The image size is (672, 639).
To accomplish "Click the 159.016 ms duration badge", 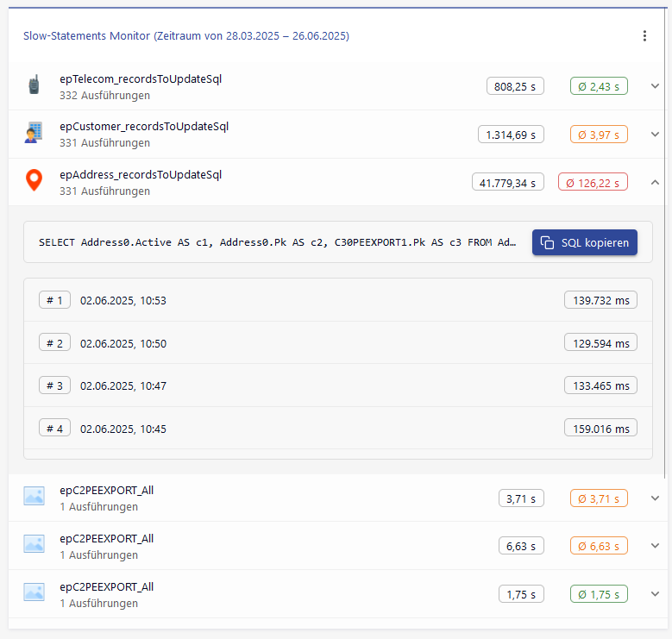I will pos(600,429).
